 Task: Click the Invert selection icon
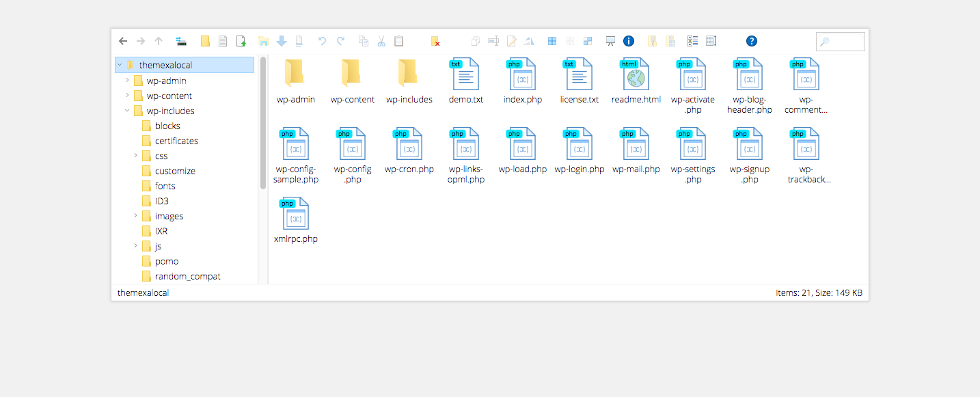[587, 41]
